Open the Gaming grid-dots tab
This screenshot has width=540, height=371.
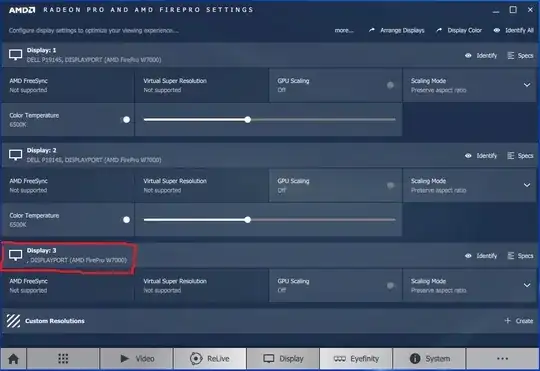(x=63, y=359)
